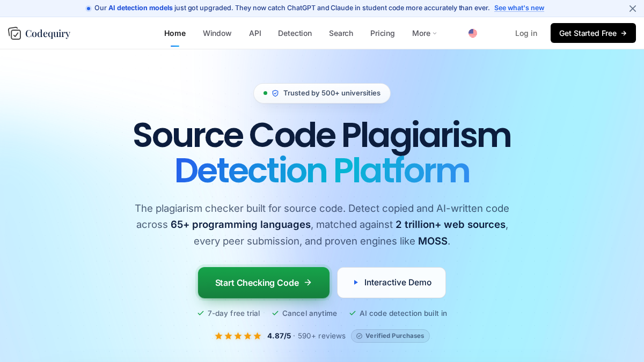Click the Detection Platform gradient heading
This screenshot has width=644, height=362.
click(322, 171)
